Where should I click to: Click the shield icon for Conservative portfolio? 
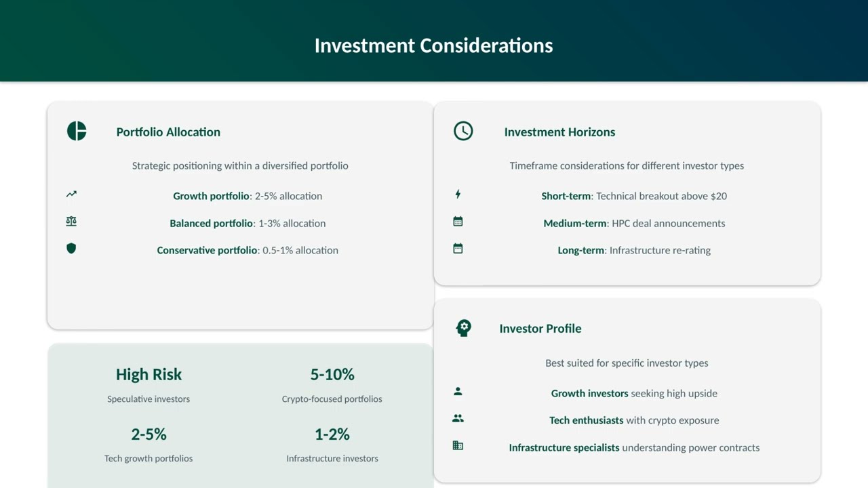(71, 249)
